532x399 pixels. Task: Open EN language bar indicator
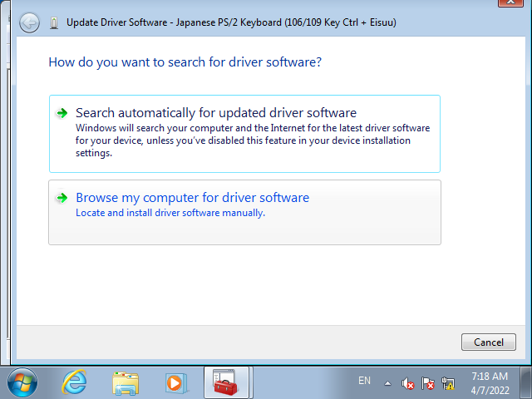pyautogui.click(x=364, y=381)
